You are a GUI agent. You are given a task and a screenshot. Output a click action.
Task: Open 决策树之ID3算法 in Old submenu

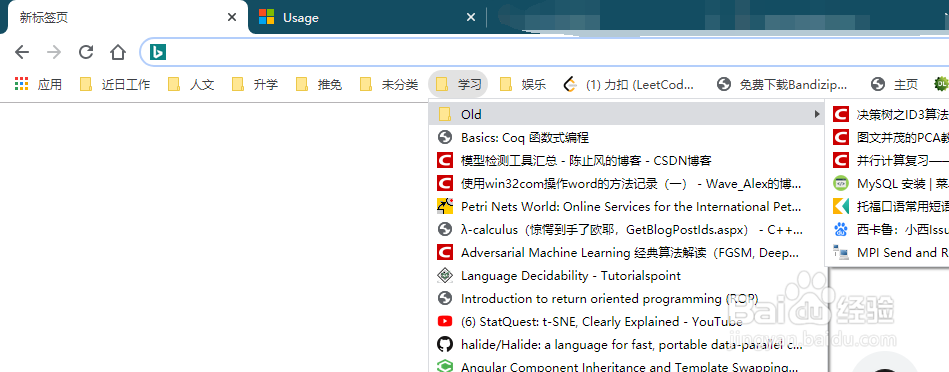887,114
